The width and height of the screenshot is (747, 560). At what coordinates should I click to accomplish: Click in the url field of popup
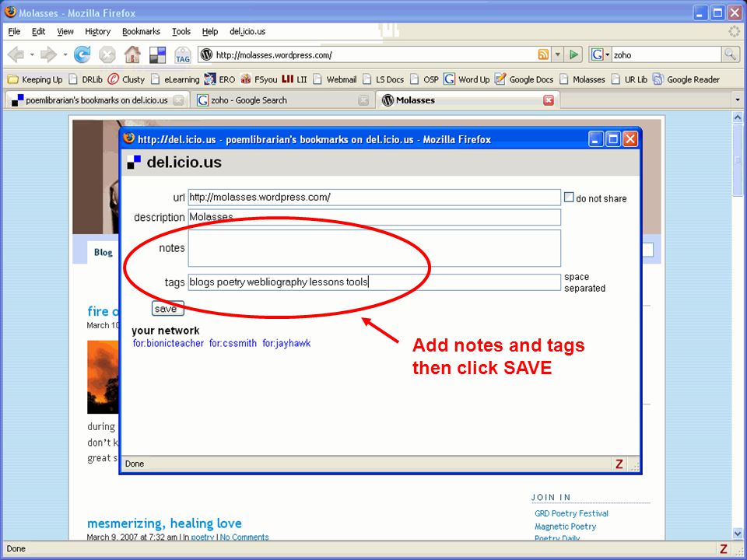point(374,197)
